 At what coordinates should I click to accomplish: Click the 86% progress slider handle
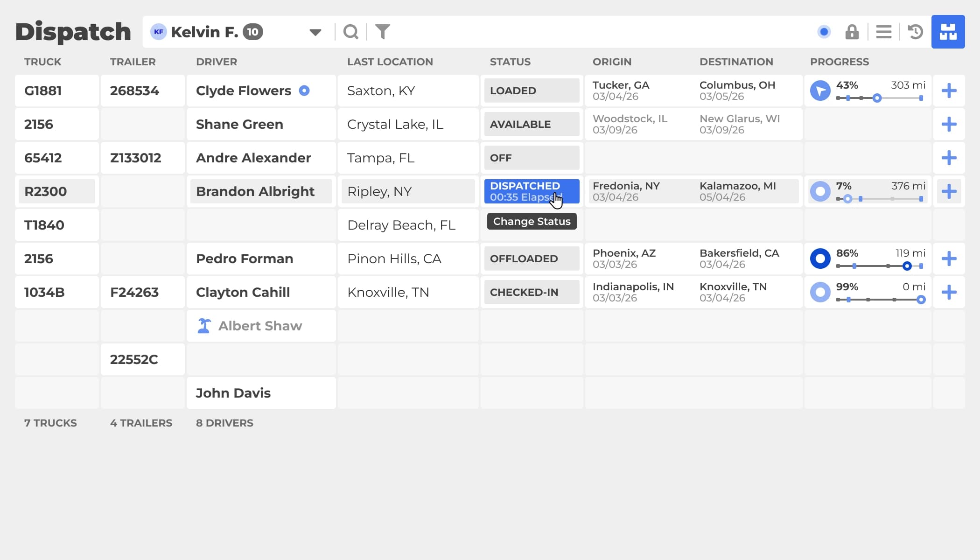click(x=907, y=266)
